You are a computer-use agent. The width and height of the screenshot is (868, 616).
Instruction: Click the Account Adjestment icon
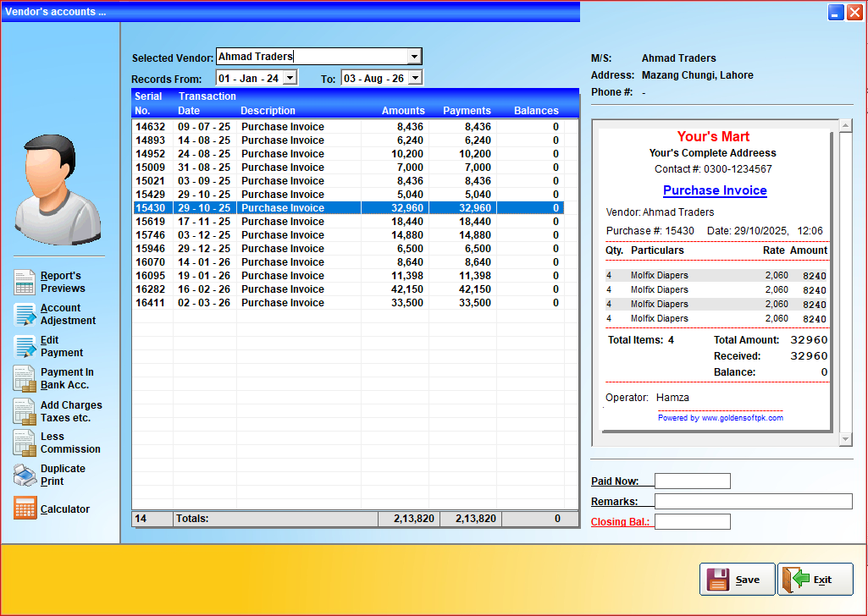tap(25, 314)
